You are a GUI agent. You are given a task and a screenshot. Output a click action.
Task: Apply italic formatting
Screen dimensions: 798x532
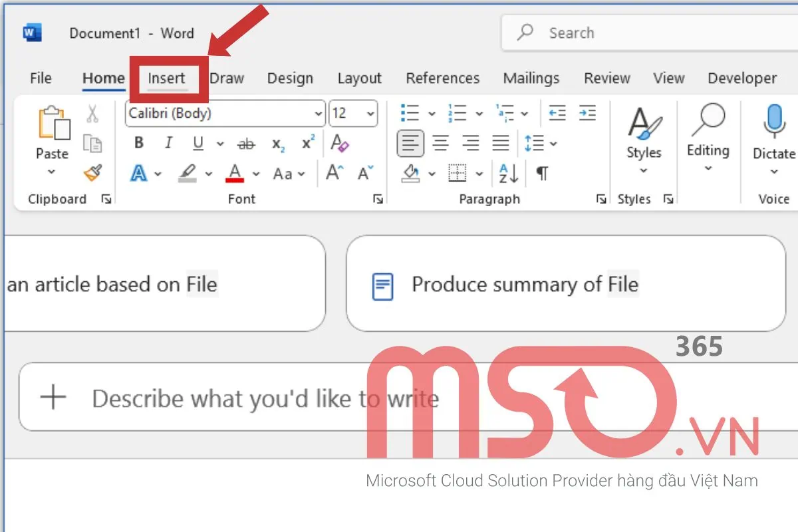click(x=168, y=143)
